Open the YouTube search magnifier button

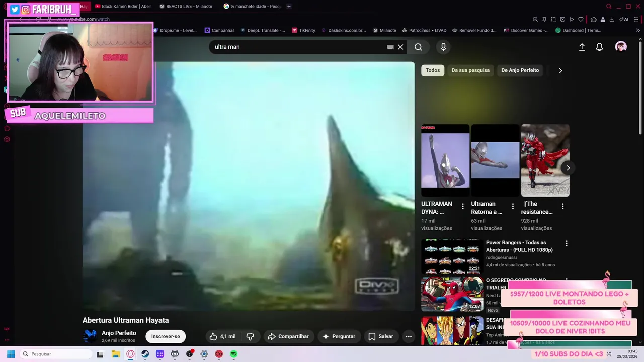[x=418, y=47]
